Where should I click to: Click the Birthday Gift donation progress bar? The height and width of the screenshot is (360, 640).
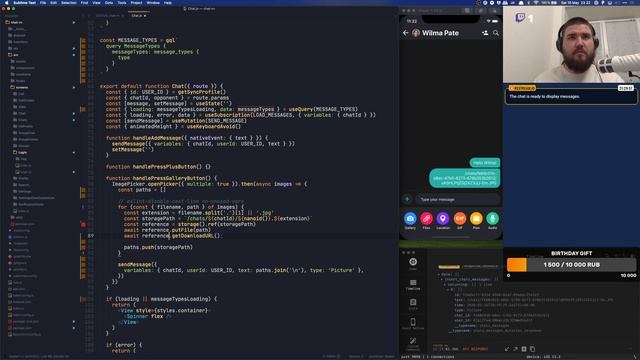571,264
